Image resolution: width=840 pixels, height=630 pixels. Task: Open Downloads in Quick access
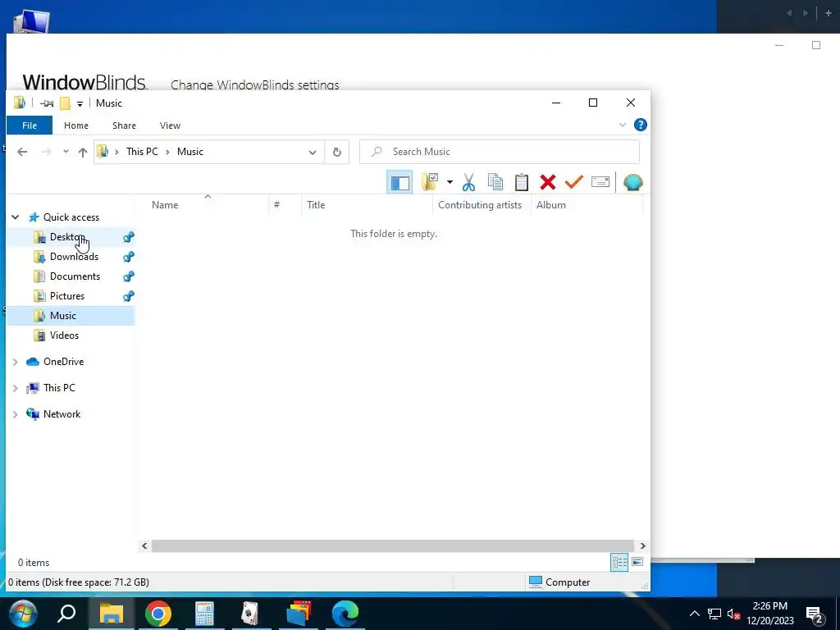74,257
